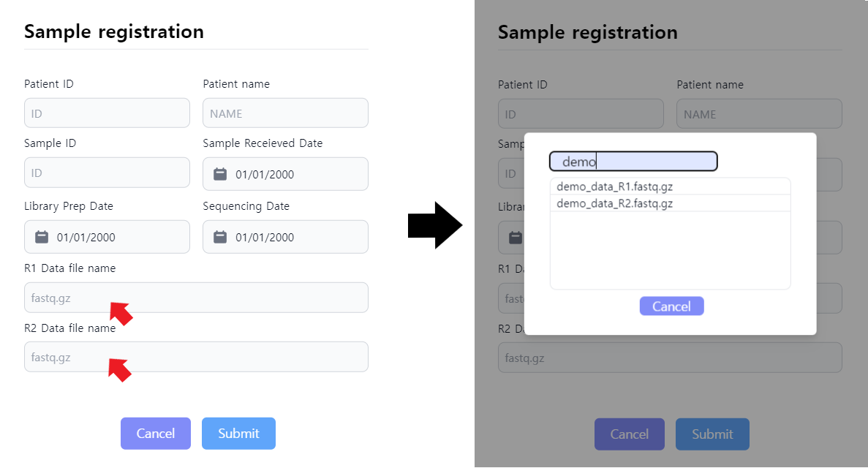Click Sequencing Date 01/01/2000 field
868x468 pixels.
286,237
